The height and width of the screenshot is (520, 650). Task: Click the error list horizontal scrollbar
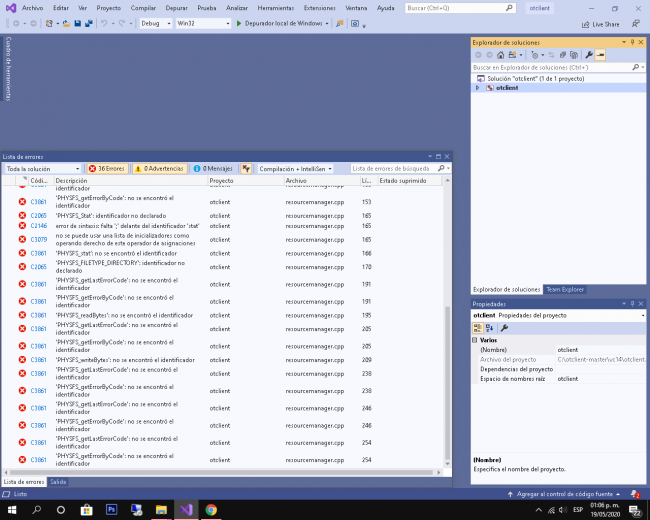point(222,472)
